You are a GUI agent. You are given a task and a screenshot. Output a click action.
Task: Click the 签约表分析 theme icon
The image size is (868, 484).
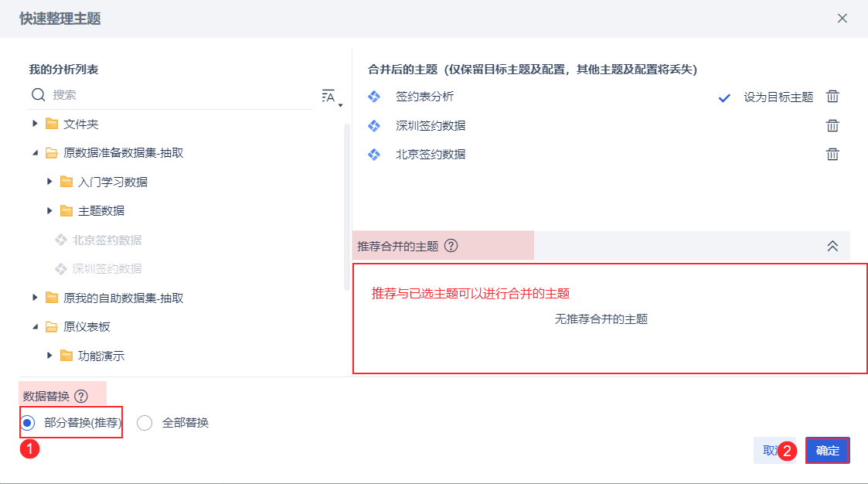click(x=374, y=97)
